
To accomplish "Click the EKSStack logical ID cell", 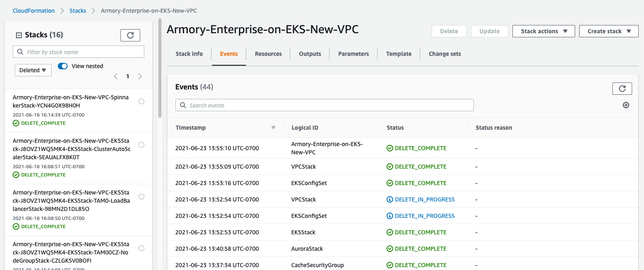I will [x=303, y=232].
